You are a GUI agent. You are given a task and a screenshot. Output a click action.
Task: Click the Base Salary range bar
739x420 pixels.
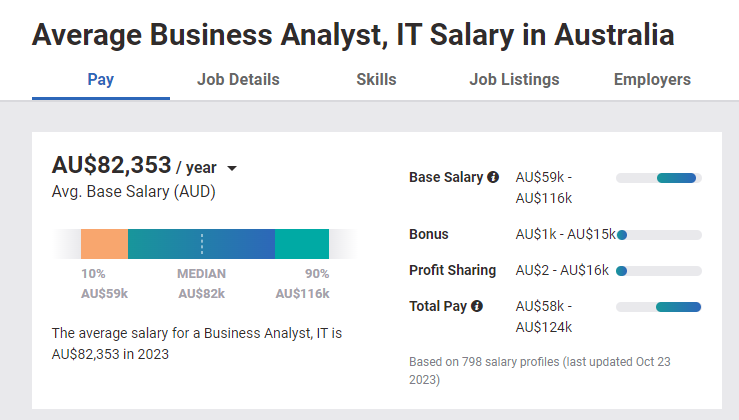coord(676,178)
